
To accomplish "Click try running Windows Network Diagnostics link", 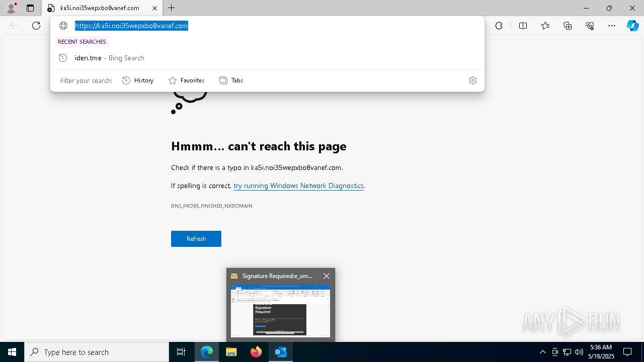I will pyautogui.click(x=298, y=186).
